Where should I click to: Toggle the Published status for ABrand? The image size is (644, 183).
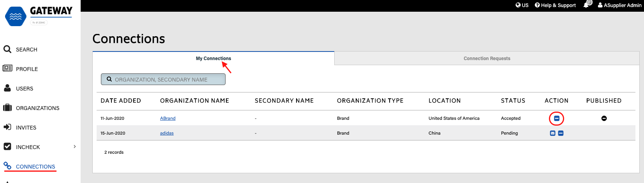(604, 118)
